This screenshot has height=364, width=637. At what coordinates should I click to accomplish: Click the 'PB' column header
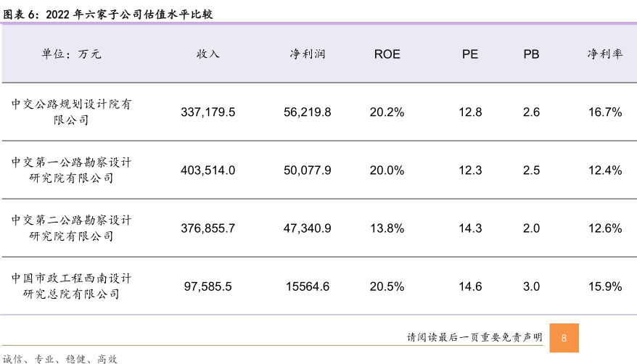point(531,54)
